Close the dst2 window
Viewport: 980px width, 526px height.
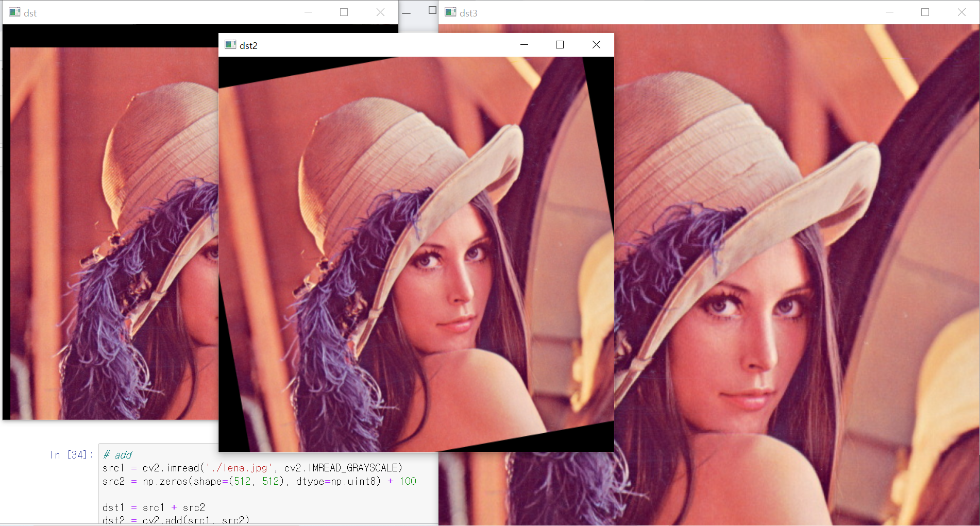tap(596, 45)
